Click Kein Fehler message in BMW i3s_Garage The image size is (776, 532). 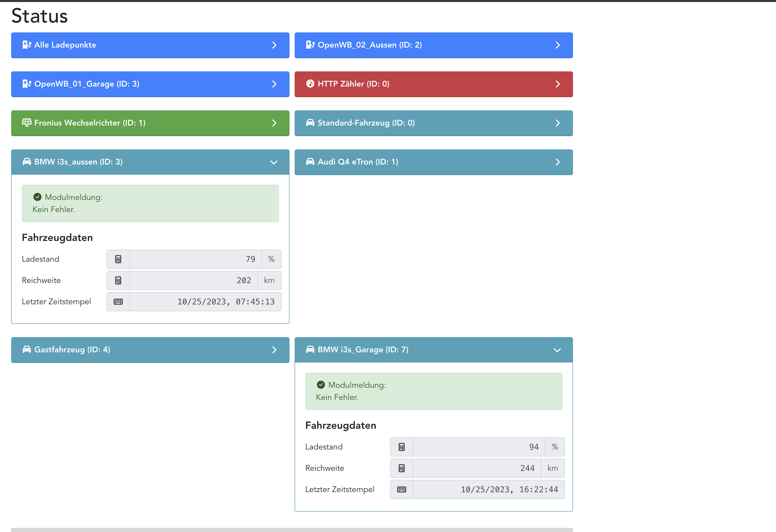pos(337,397)
